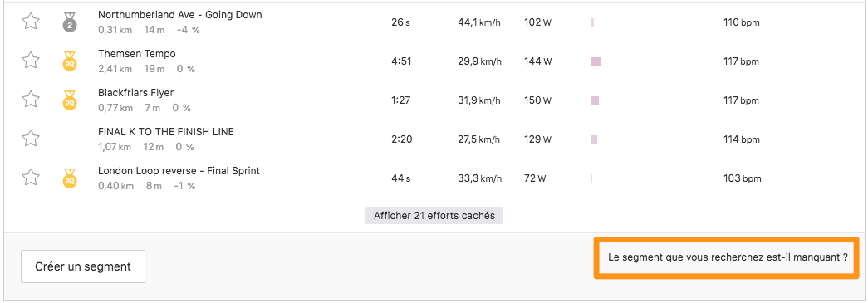
Task: Star the Themsen Tempo segment
Action: coord(31,61)
